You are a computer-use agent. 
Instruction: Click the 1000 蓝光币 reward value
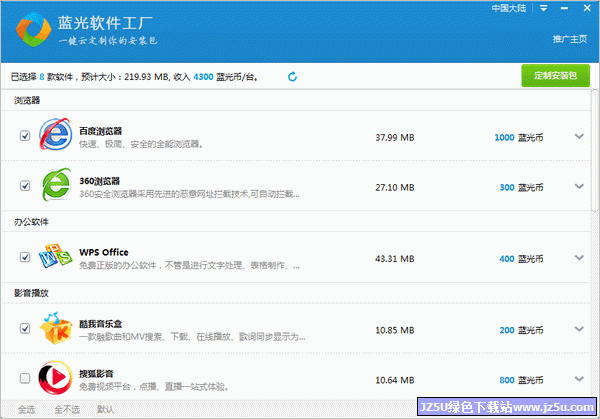coord(518,137)
